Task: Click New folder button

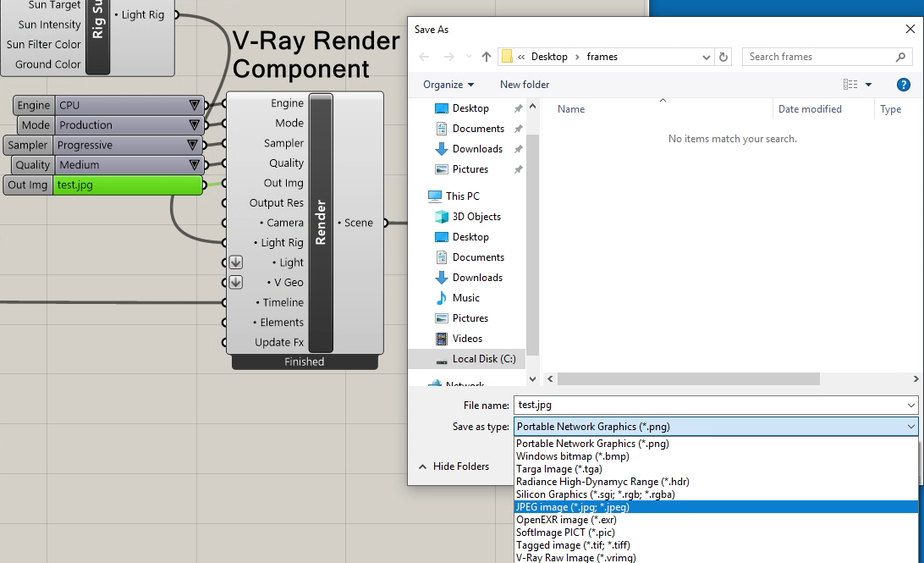Action: tap(525, 85)
